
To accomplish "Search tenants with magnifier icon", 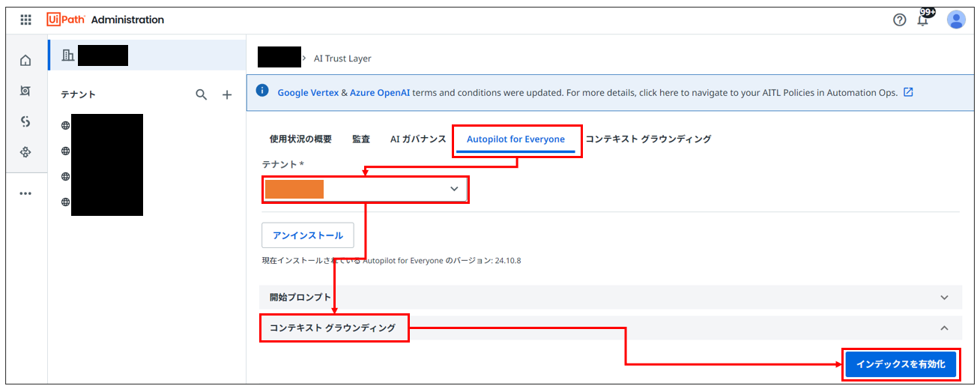I will [201, 94].
